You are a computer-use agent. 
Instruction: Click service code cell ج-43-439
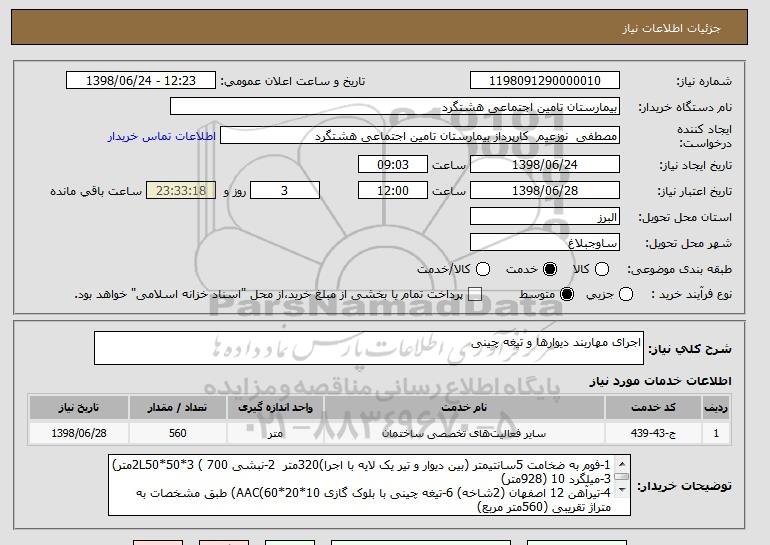pos(653,433)
